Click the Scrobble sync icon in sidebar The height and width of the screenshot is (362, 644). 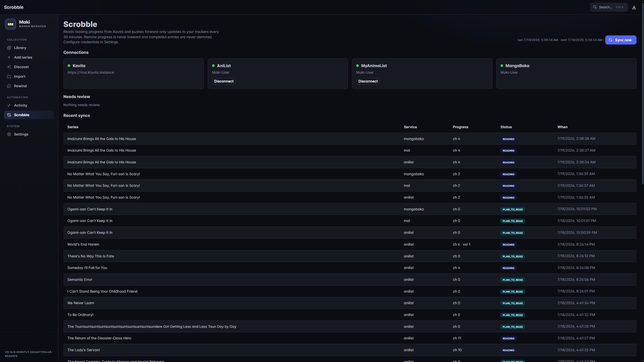point(9,115)
